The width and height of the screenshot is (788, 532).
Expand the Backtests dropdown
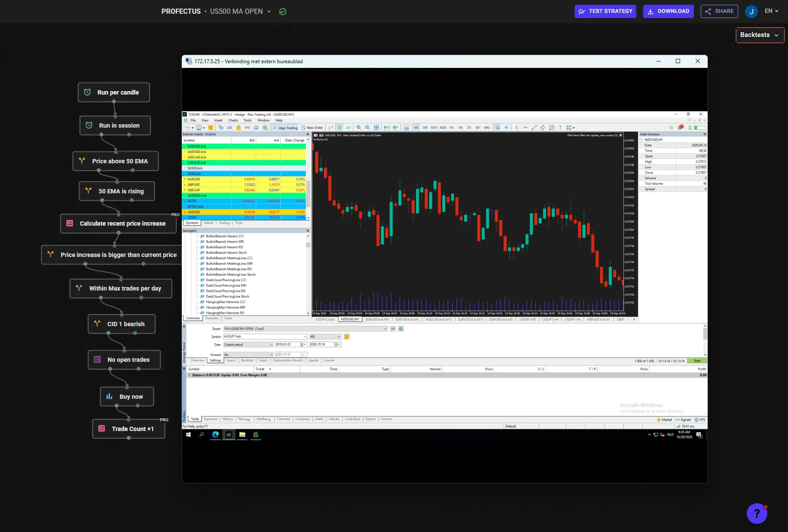coord(760,35)
